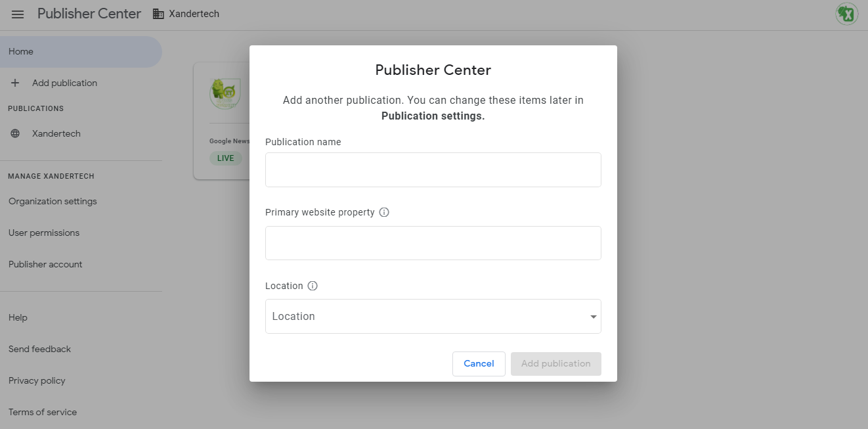Focus the Publication name field
The height and width of the screenshot is (429, 868).
[433, 169]
